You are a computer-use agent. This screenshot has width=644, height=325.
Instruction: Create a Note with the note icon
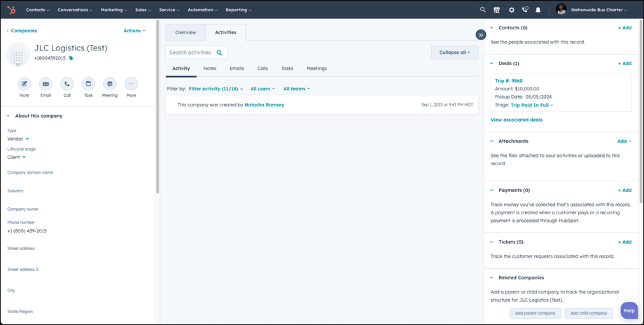click(24, 84)
